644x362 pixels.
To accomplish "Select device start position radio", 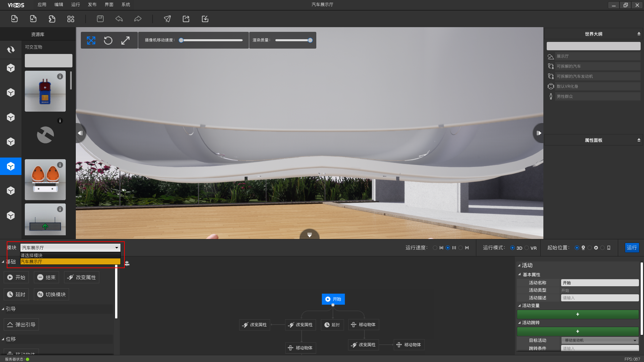I will coord(602,248).
